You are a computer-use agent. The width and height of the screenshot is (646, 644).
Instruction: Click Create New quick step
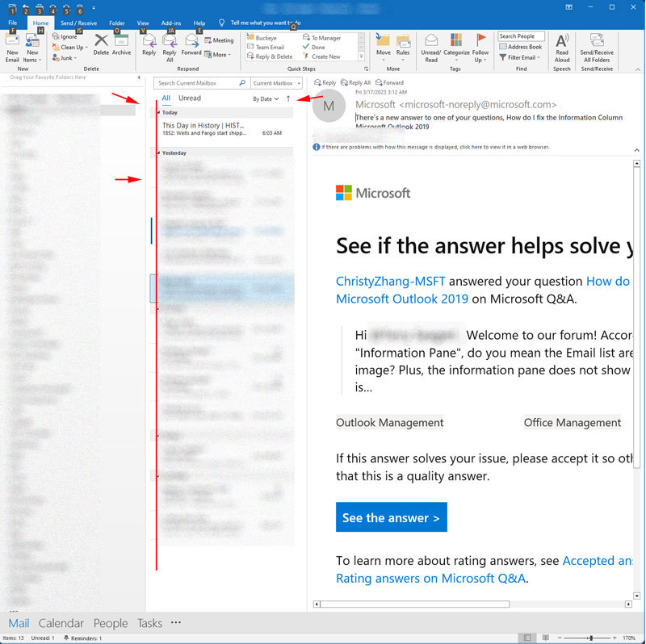point(321,56)
